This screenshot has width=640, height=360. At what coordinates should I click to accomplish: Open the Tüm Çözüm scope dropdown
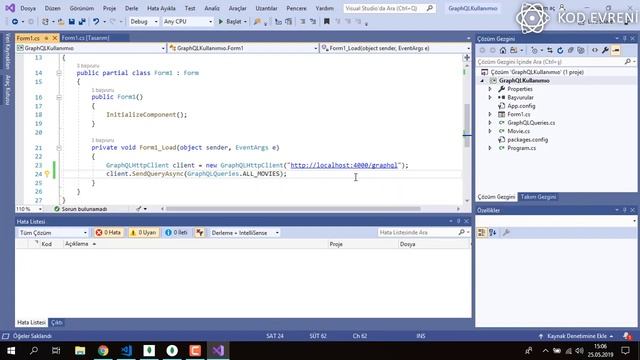coord(53,233)
